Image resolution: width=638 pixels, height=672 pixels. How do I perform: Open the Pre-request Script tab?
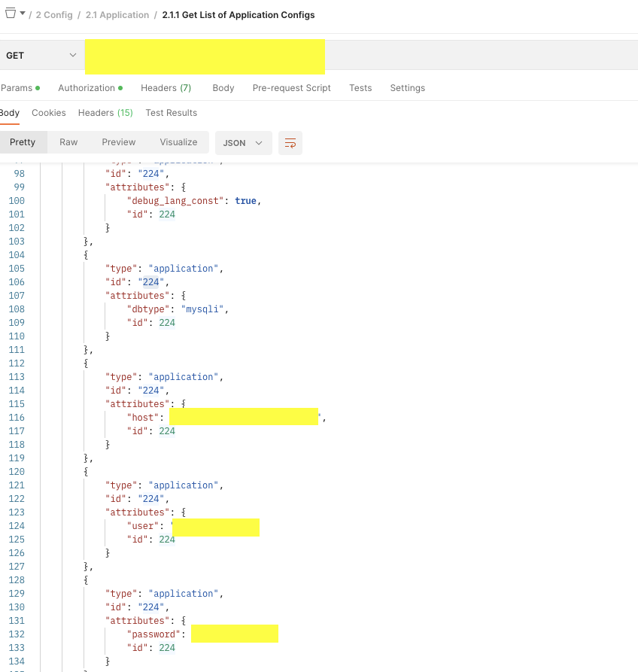(x=291, y=88)
